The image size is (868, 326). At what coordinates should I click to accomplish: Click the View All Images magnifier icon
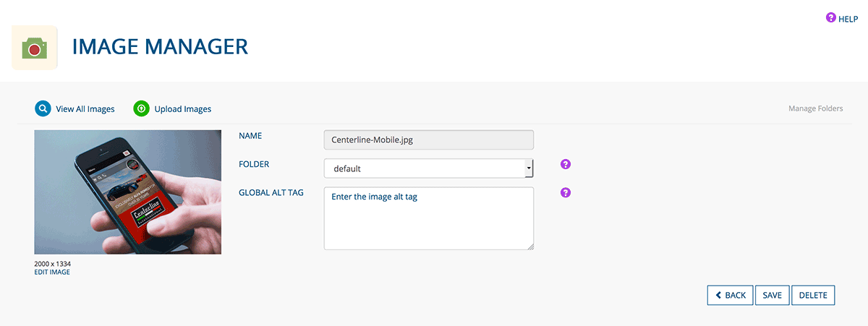(x=43, y=109)
